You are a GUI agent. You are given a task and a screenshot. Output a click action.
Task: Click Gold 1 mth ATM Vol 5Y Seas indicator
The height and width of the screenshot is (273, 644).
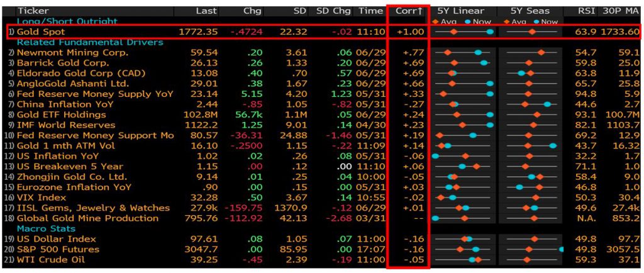coord(533,146)
